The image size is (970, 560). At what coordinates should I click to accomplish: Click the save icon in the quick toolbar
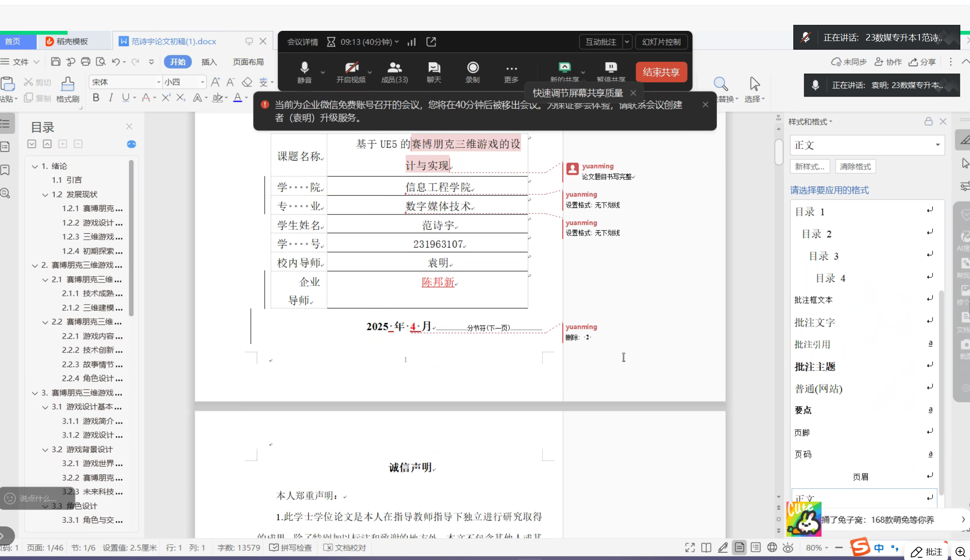click(56, 62)
